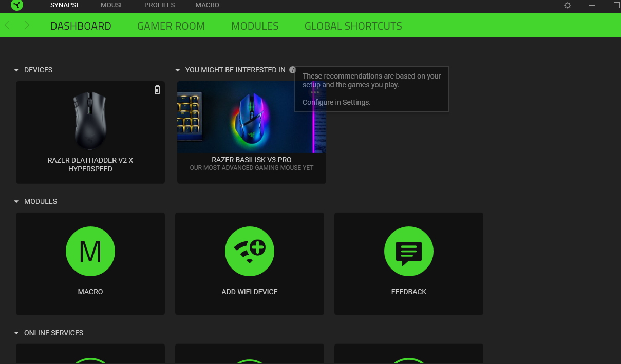The width and height of the screenshot is (621, 364).
Task: Select the Modules tab
Action: click(x=255, y=26)
